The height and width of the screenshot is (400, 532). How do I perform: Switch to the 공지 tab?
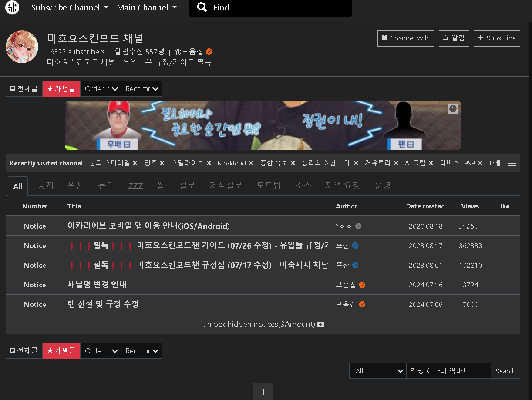pos(45,186)
